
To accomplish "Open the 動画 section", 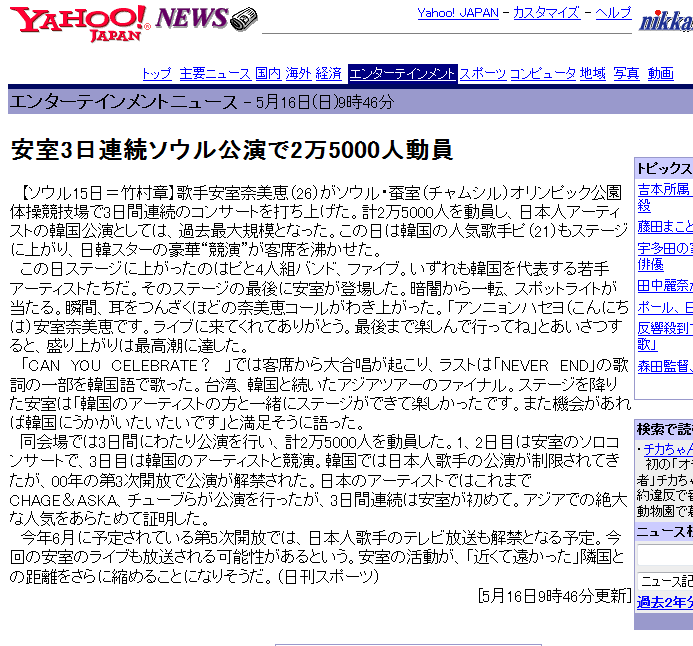I will (661, 73).
